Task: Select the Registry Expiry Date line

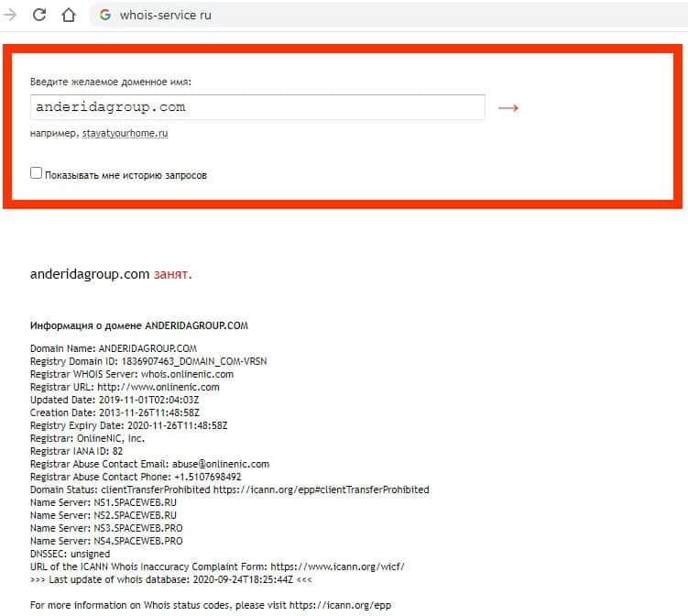Action: point(128,425)
